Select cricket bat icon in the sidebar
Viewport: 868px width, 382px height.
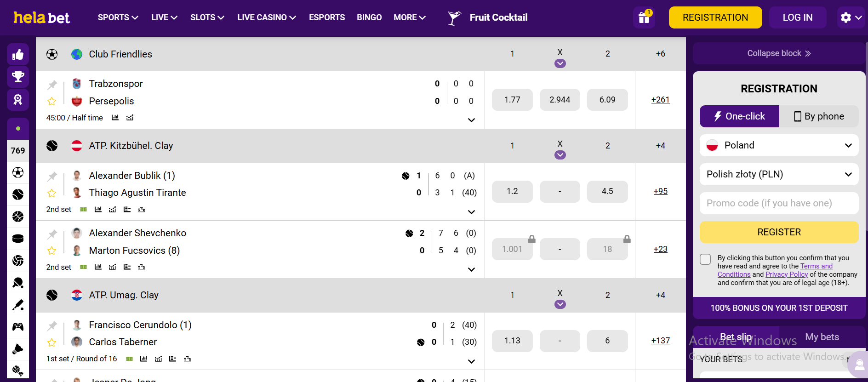click(x=18, y=305)
